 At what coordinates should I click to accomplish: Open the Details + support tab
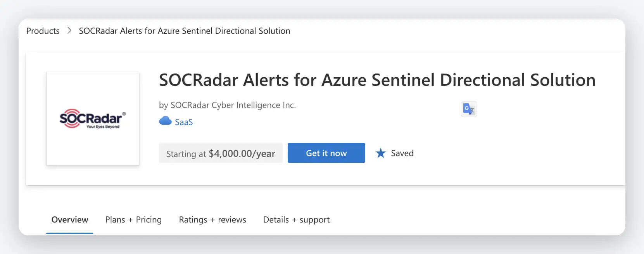pyautogui.click(x=296, y=219)
